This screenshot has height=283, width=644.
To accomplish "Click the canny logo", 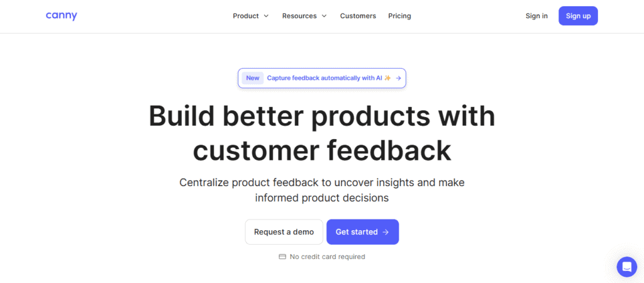I will 61,16.
